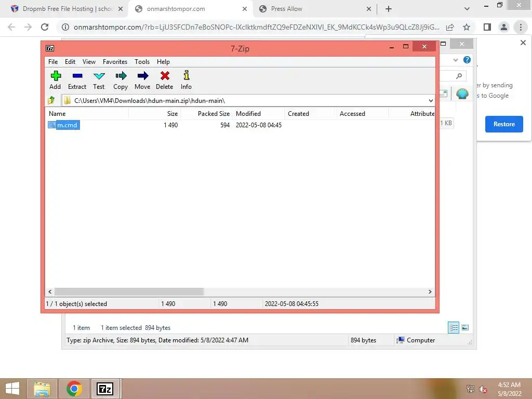Expand the Explorer ribbon chevron
The width and height of the screenshot is (532, 399).
coord(455,60)
